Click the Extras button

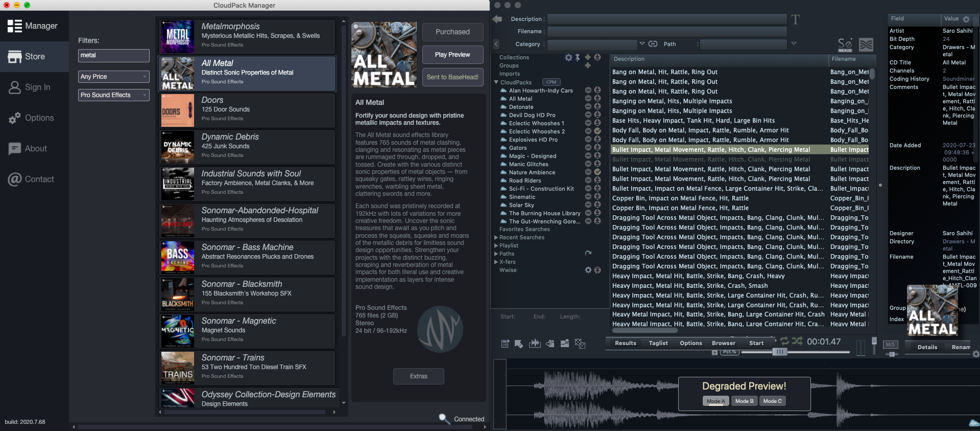click(418, 376)
